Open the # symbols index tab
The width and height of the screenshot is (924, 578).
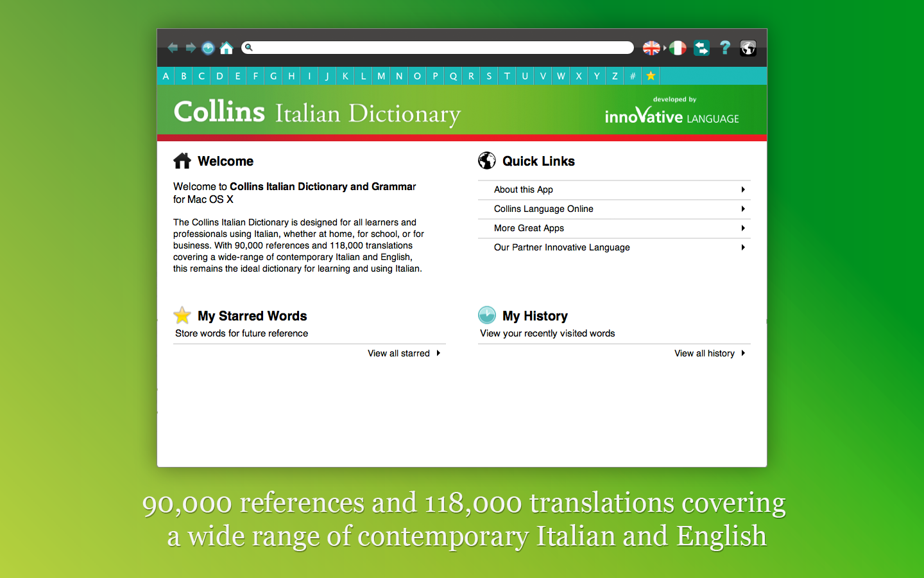[x=633, y=76]
